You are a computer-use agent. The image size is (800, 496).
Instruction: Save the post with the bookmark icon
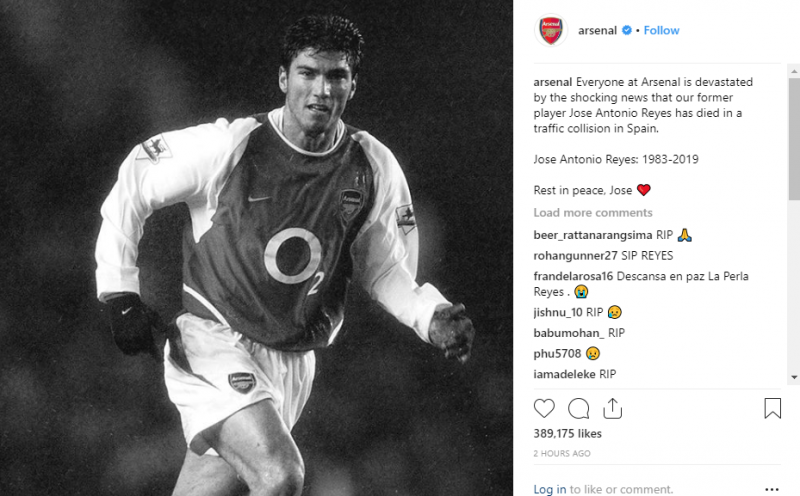(x=772, y=408)
